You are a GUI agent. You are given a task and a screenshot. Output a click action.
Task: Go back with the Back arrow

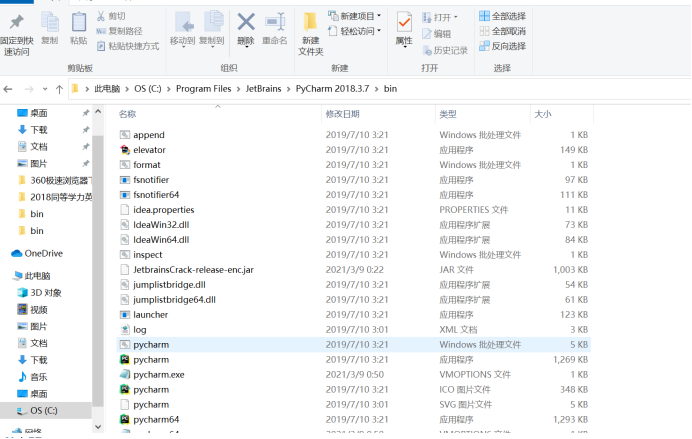[x=8, y=89]
